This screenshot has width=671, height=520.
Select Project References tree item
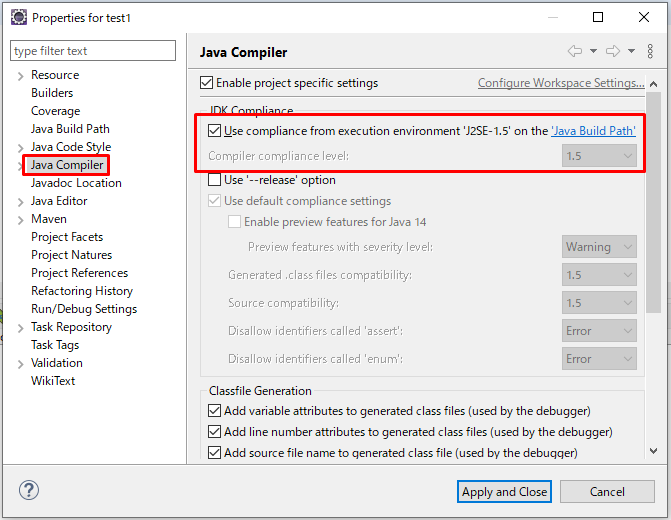pyautogui.click(x=79, y=273)
